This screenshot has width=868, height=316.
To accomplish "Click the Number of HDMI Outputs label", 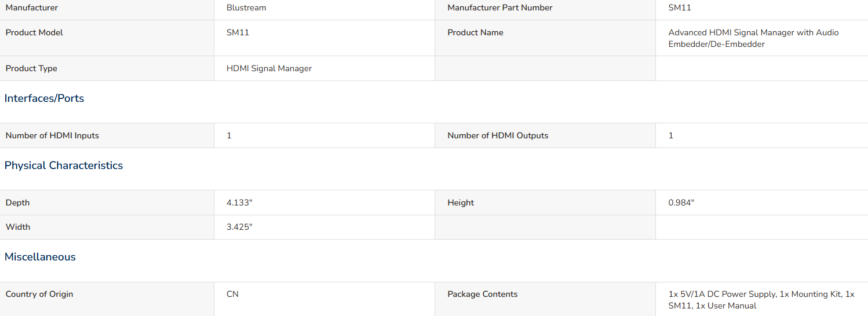I will pyautogui.click(x=498, y=135).
